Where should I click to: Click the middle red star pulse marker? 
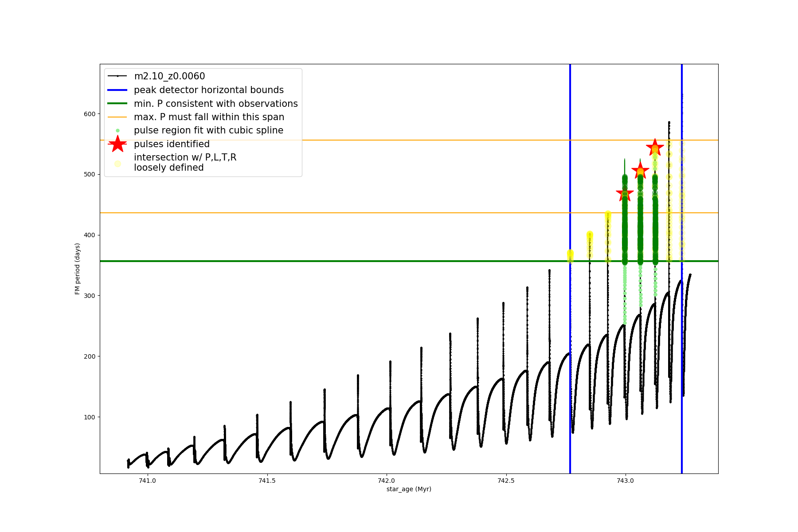[640, 170]
